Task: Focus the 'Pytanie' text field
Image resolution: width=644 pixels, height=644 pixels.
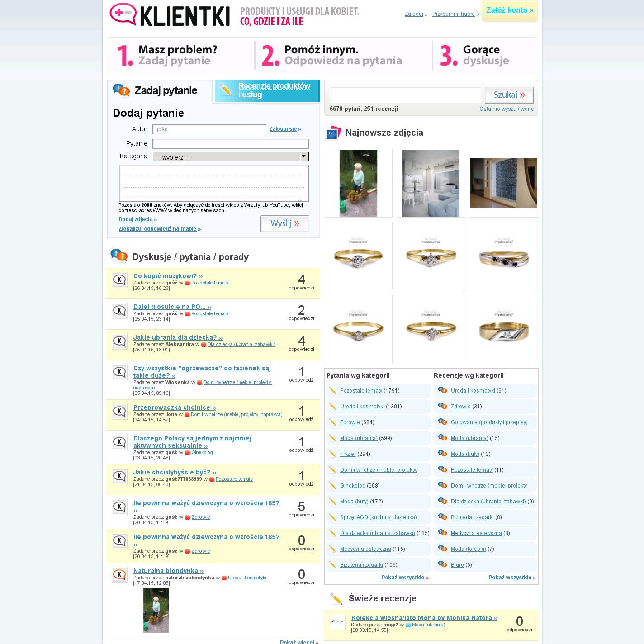Action: 230,144
